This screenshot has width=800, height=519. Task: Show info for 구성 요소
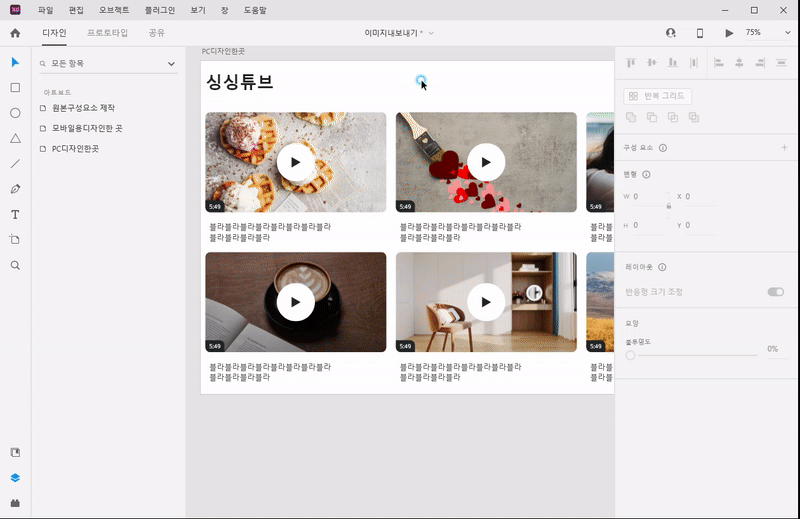pyautogui.click(x=663, y=148)
